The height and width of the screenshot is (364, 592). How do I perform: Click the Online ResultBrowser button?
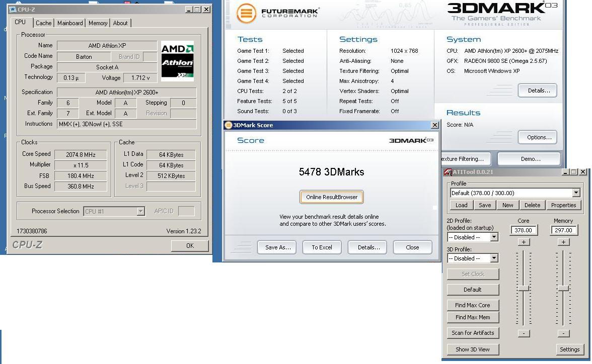[x=332, y=197]
